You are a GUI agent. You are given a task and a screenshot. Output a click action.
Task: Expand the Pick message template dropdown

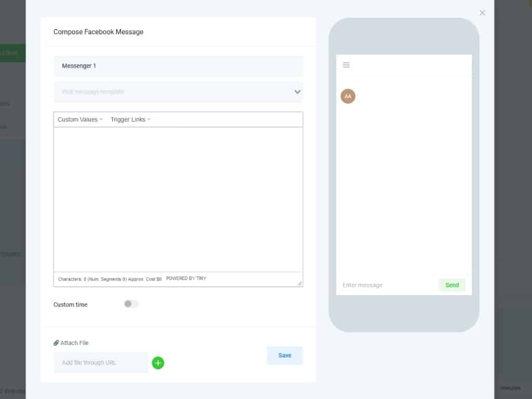[178, 92]
